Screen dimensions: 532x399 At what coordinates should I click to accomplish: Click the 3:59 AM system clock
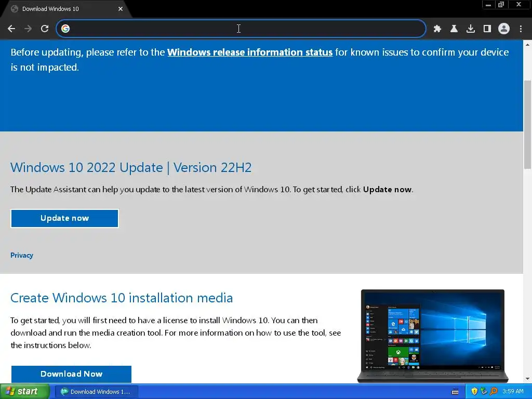coord(513,391)
